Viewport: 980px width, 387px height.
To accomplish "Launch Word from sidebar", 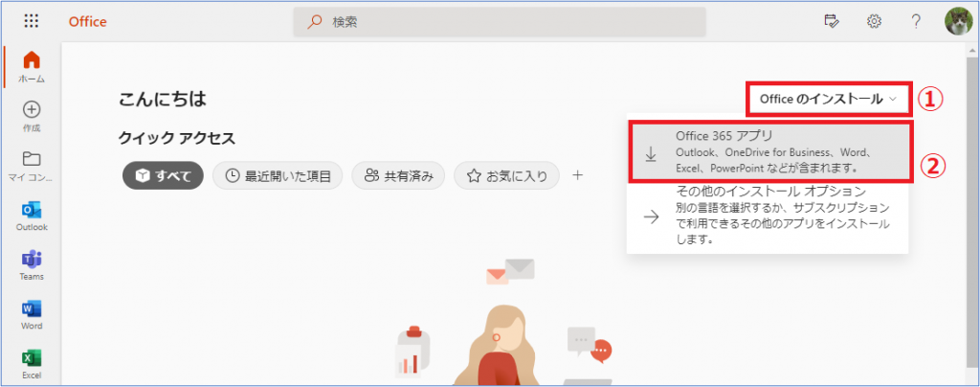I will pyautogui.click(x=32, y=314).
